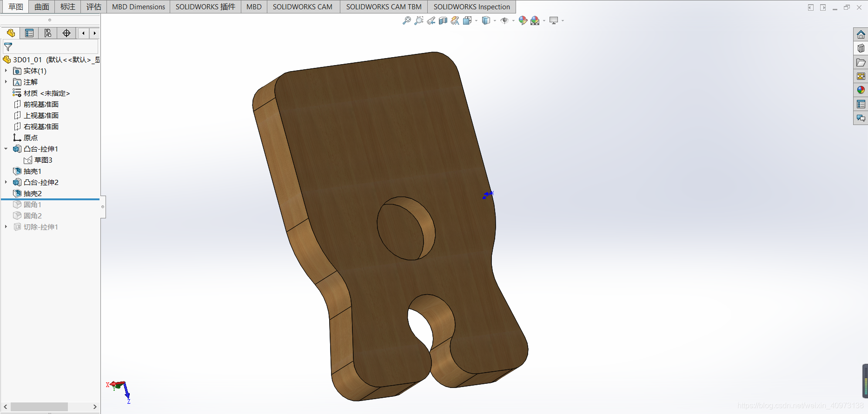
Task: Open the SOLIDWORKS 插件 tab
Action: [x=205, y=7]
